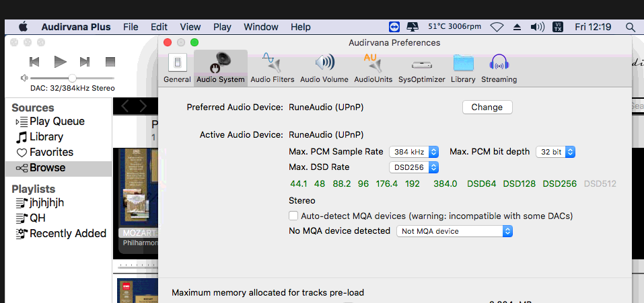Stop playback with the square button
Screen dimensions: 644x303
(x=110, y=62)
